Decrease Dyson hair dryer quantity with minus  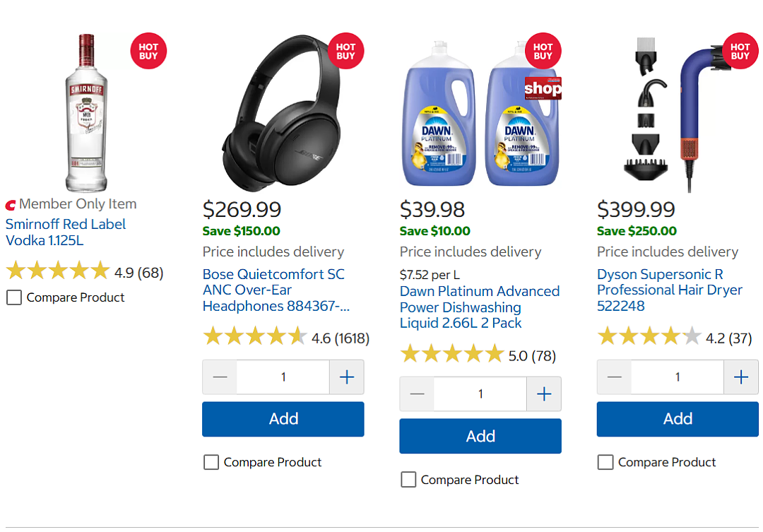coord(614,377)
